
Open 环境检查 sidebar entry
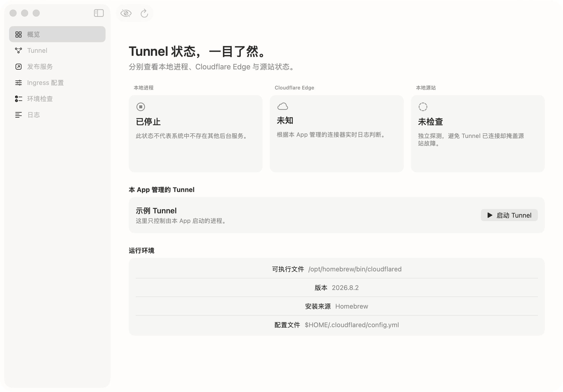(x=57, y=99)
